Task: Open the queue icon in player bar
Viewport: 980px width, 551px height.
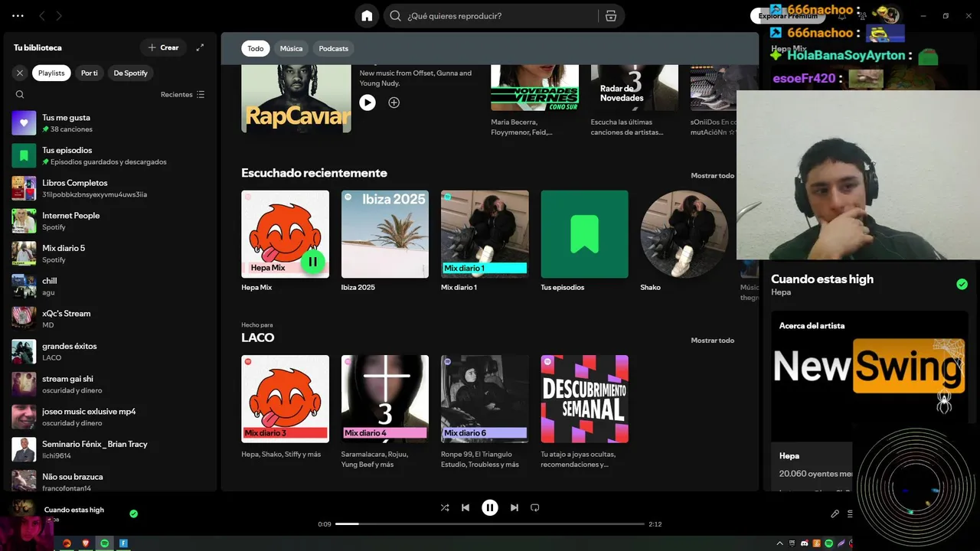Action: coord(850,514)
